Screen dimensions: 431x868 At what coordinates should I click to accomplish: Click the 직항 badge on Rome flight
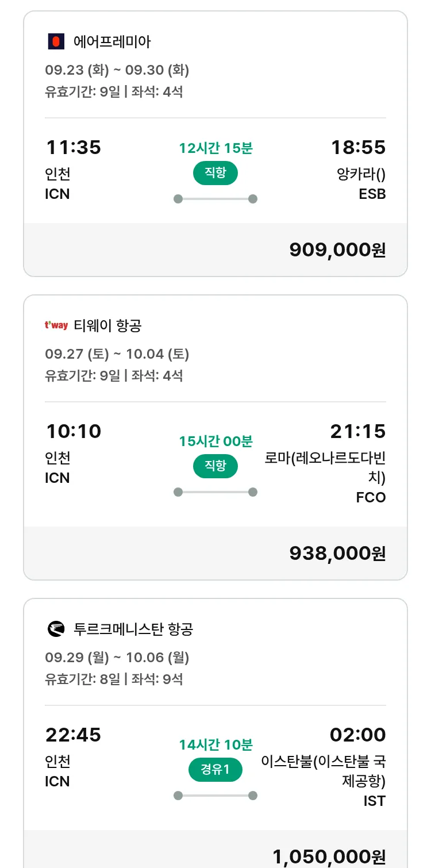coord(215,466)
